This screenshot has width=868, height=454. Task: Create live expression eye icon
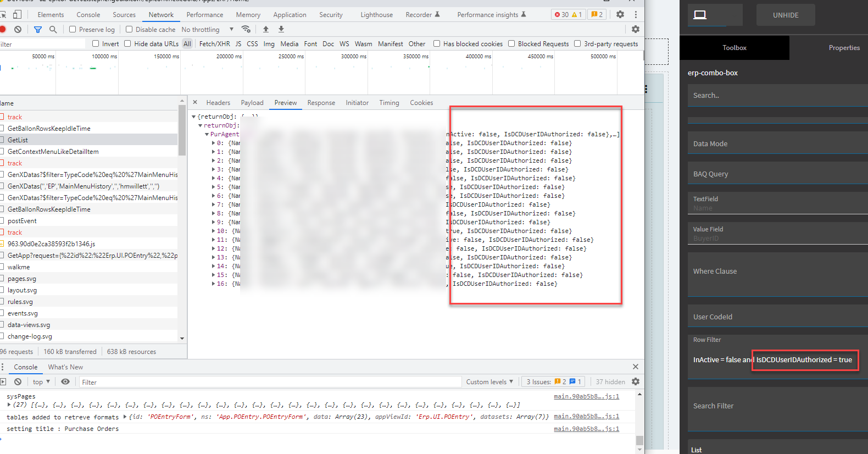click(65, 381)
